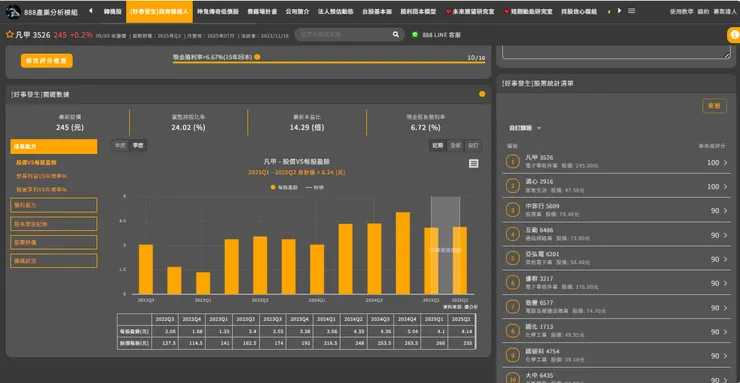The image size is (740, 383).
Task: Click the number 6 circle for 優群 3217
Action: [x=513, y=283]
